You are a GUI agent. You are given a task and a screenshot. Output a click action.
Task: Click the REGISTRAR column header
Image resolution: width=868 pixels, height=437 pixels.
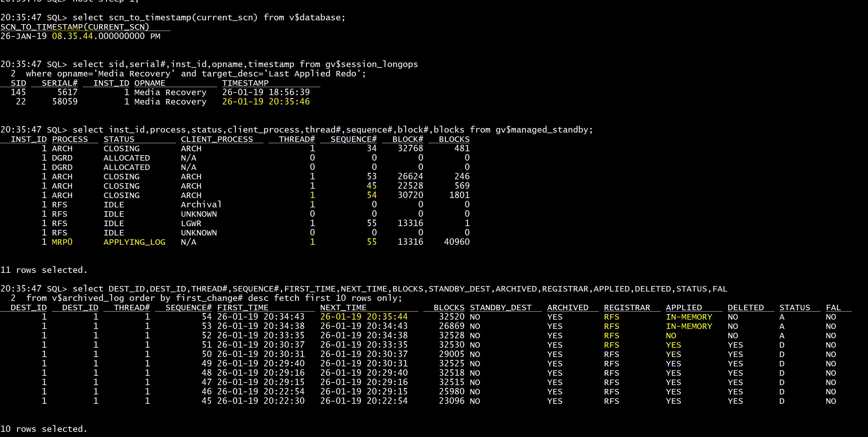[x=627, y=308]
